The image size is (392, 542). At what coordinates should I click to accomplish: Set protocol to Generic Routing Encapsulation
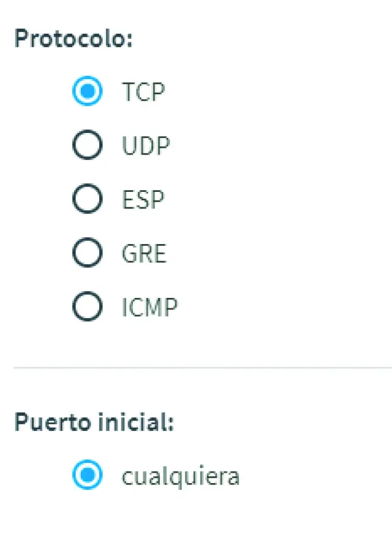point(87,253)
